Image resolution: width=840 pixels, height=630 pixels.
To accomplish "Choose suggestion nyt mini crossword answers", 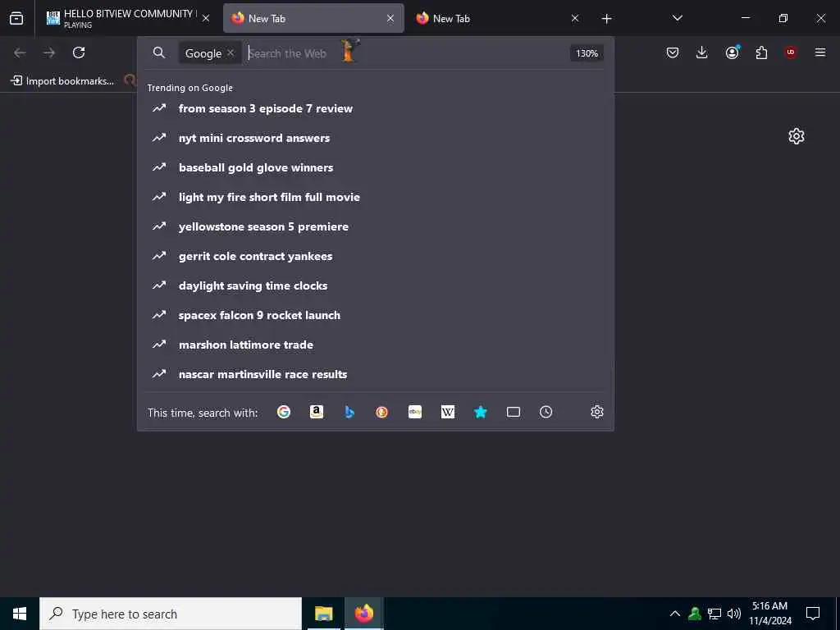I will 375,138.
